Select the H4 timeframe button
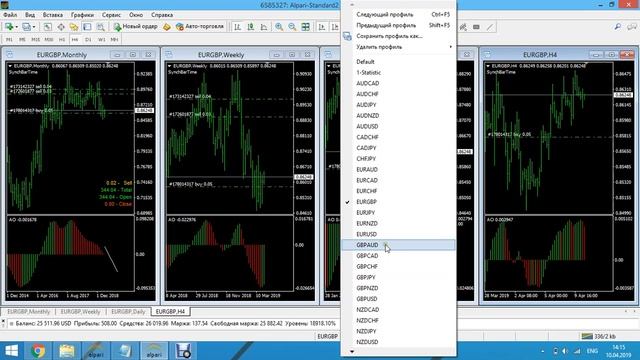The height and width of the screenshot is (360, 640). pyautogui.click(x=75, y=40)
